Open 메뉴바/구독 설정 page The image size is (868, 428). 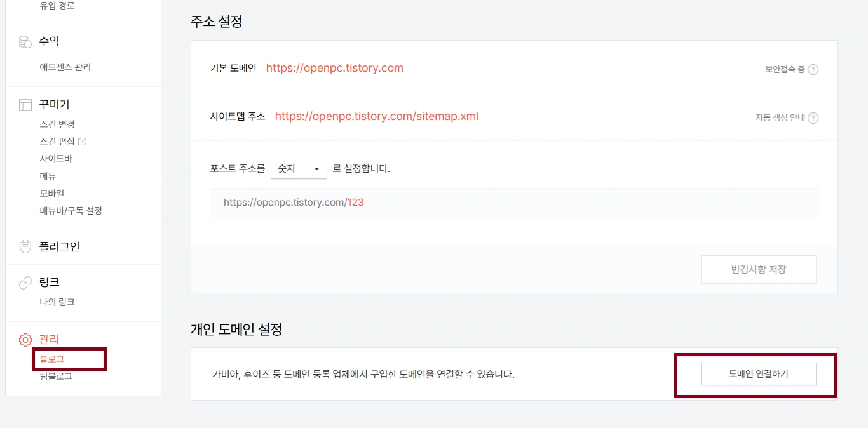pos(71,211)
